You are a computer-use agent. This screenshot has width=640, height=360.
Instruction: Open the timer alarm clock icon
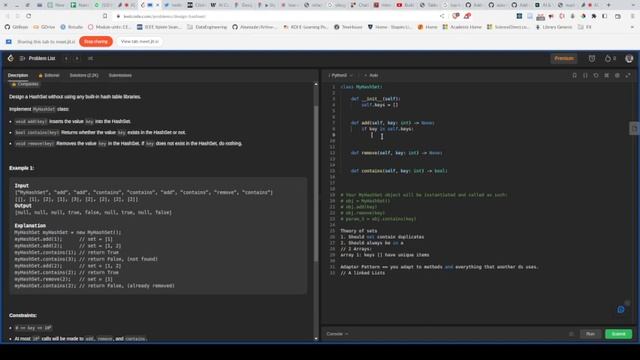[x=592, y=58]
